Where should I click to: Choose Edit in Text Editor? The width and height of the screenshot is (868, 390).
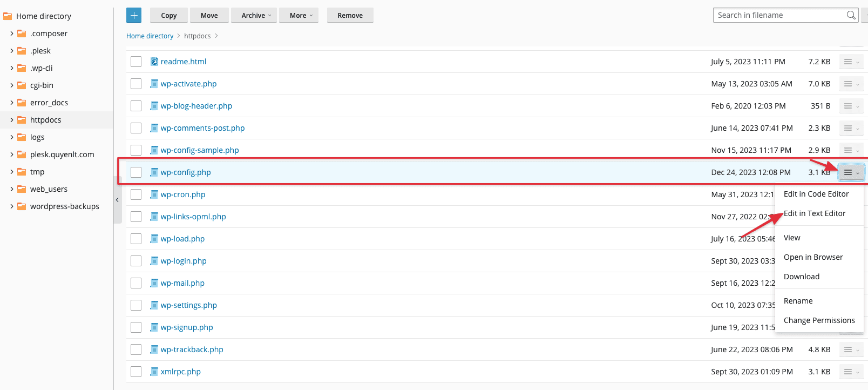(x=814, y=213)
